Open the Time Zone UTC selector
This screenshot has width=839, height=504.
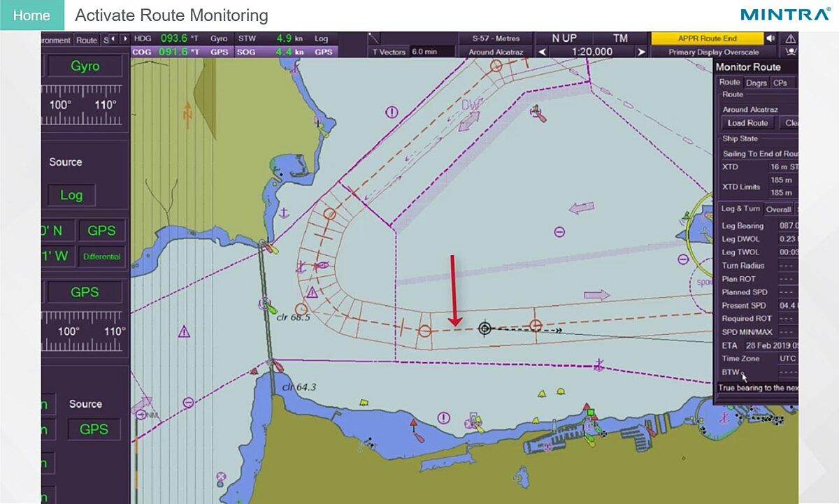pos(788,359)
